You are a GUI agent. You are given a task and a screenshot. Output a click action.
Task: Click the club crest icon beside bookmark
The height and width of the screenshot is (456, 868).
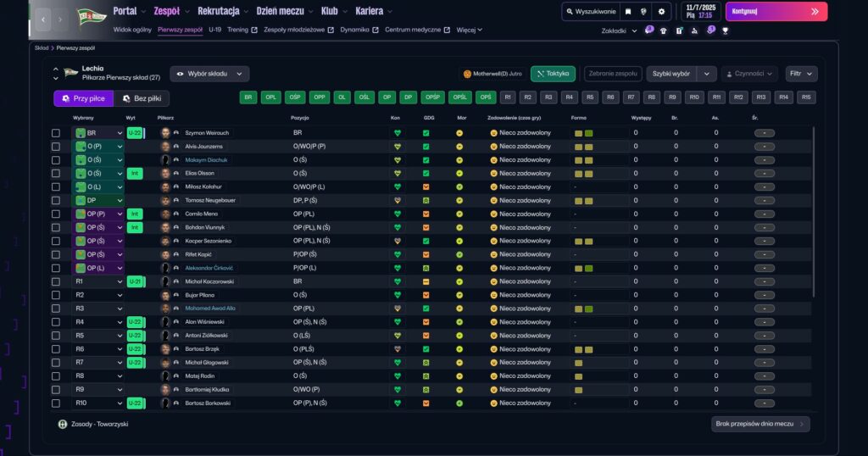(x=644, y=12)
